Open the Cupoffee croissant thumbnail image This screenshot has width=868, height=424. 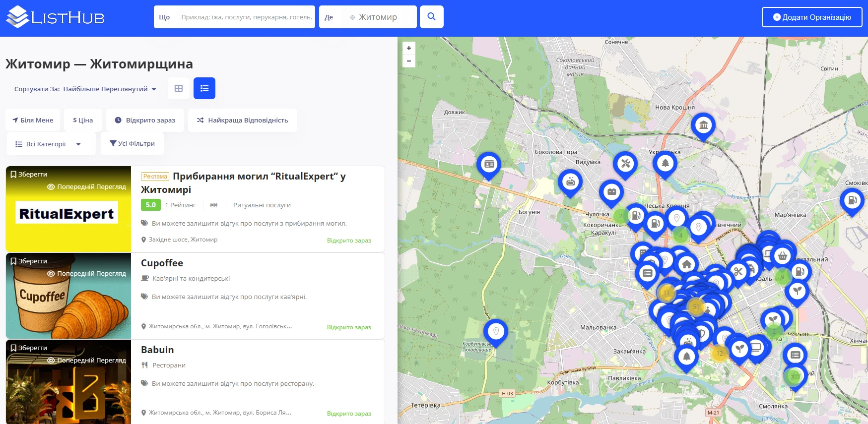click(x=68, y=296)
